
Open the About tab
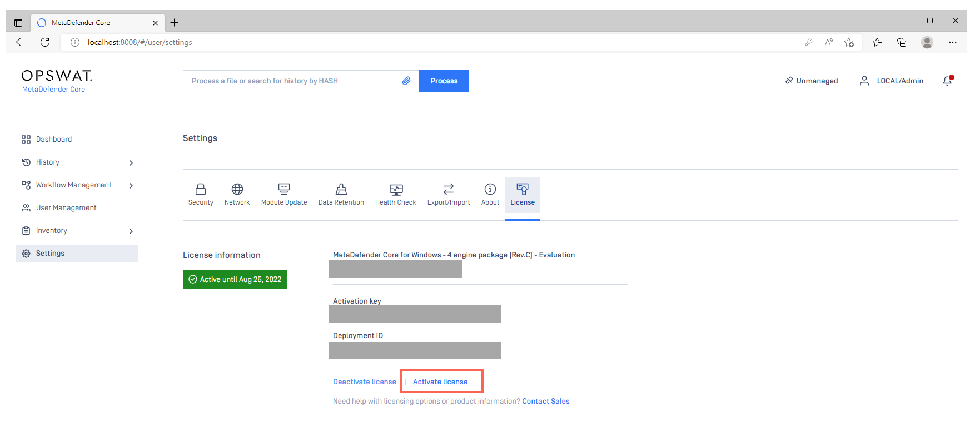coord(490,195)
